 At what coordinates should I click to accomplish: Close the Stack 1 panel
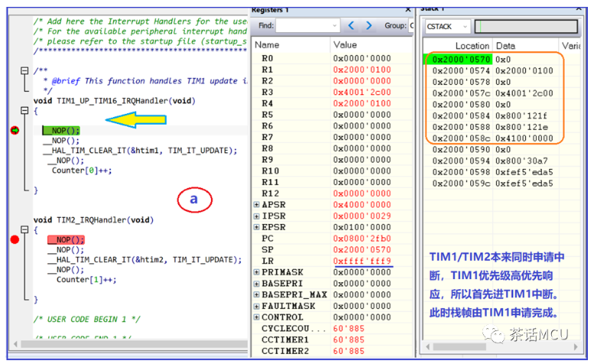[x=579, y=9]
